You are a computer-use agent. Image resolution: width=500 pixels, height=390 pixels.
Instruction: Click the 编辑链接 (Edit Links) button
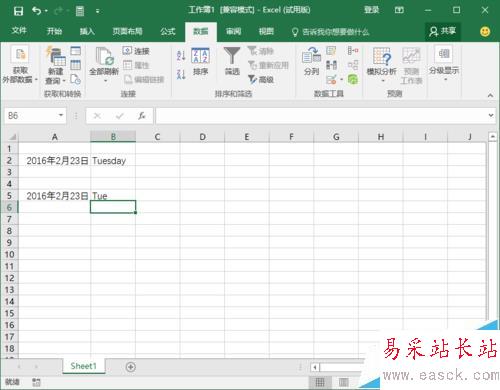(x=144, y=79)
